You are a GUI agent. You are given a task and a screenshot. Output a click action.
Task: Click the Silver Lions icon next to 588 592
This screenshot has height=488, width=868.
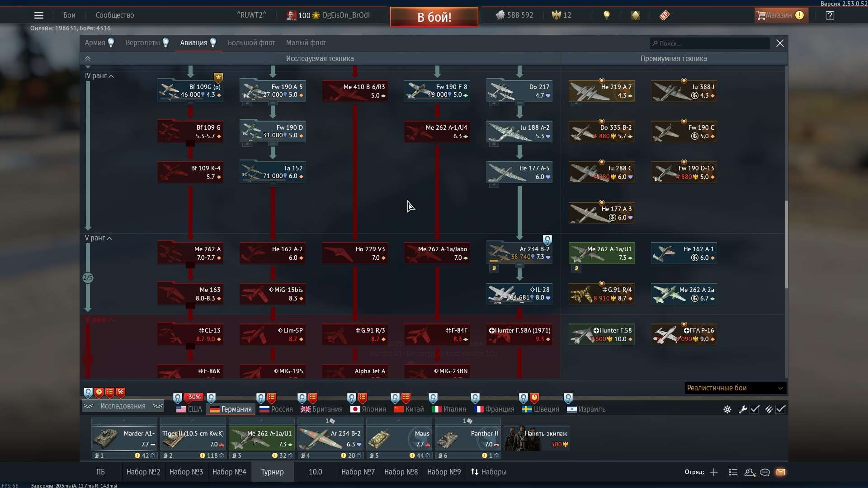[501, 15]
